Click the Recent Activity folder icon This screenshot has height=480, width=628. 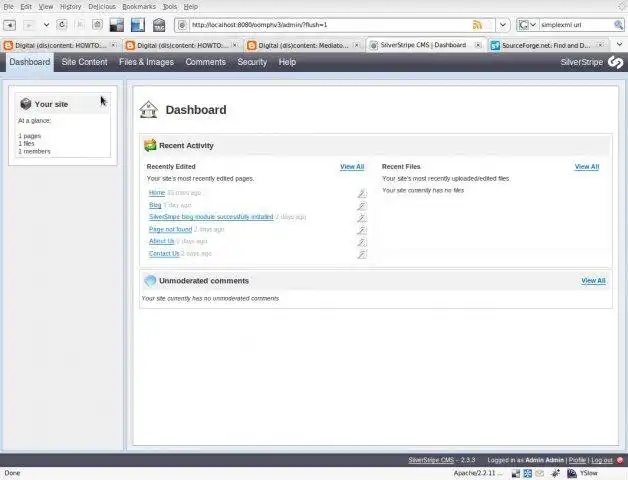click(150, 145)
